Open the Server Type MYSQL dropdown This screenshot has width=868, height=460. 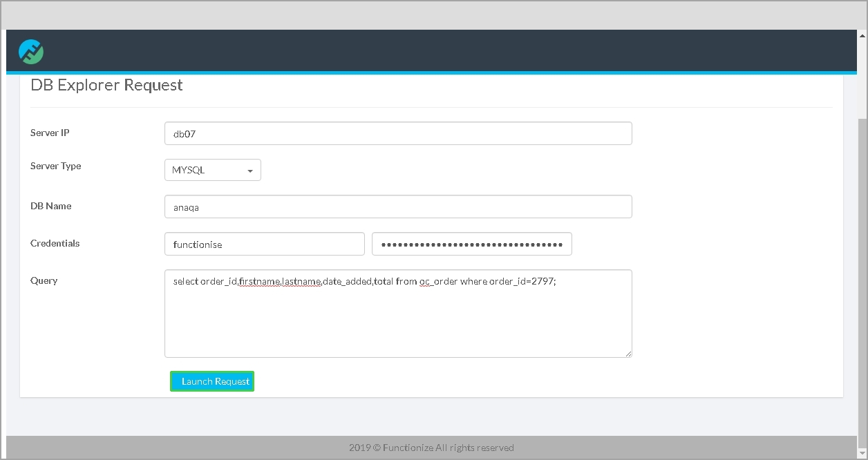pyautogui.click(x=213, y=170)
